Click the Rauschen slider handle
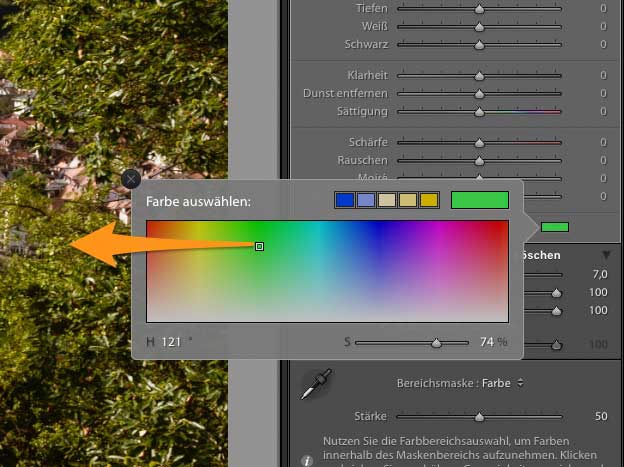 coord(480,161)
